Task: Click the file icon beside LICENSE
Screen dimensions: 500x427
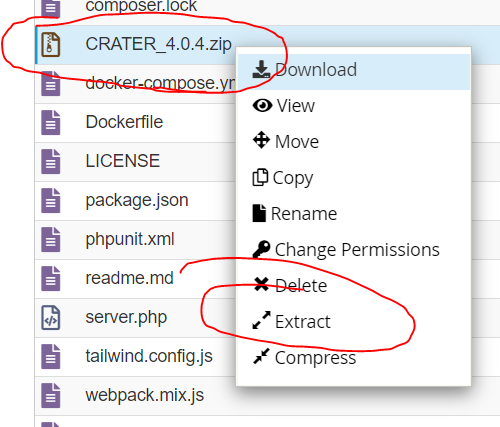Action: 51,161
